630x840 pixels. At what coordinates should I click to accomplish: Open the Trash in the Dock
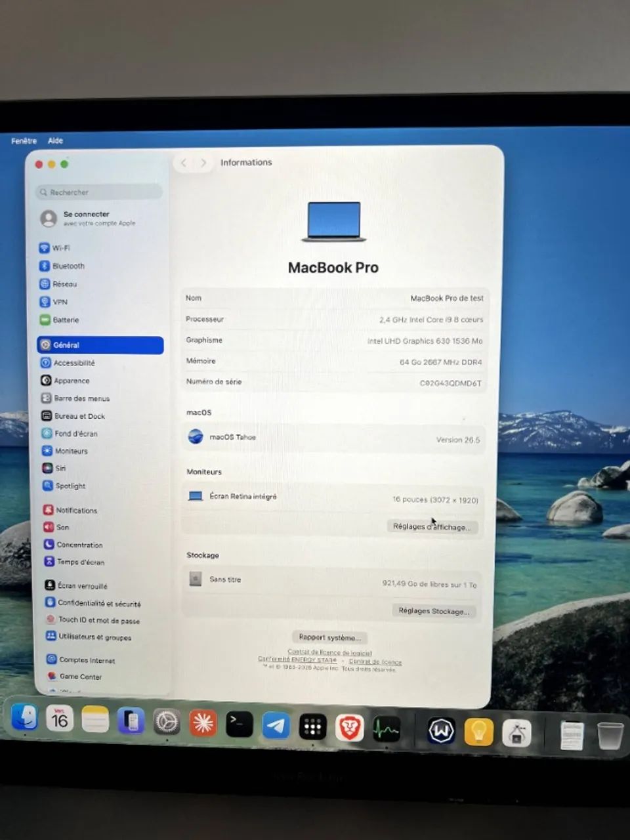[x=610, y=735]
